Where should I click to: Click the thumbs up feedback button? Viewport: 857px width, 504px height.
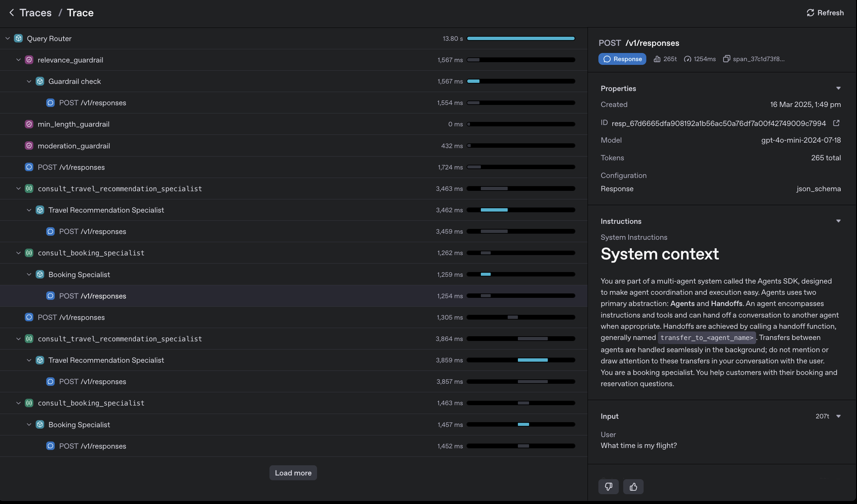[633, 487]
